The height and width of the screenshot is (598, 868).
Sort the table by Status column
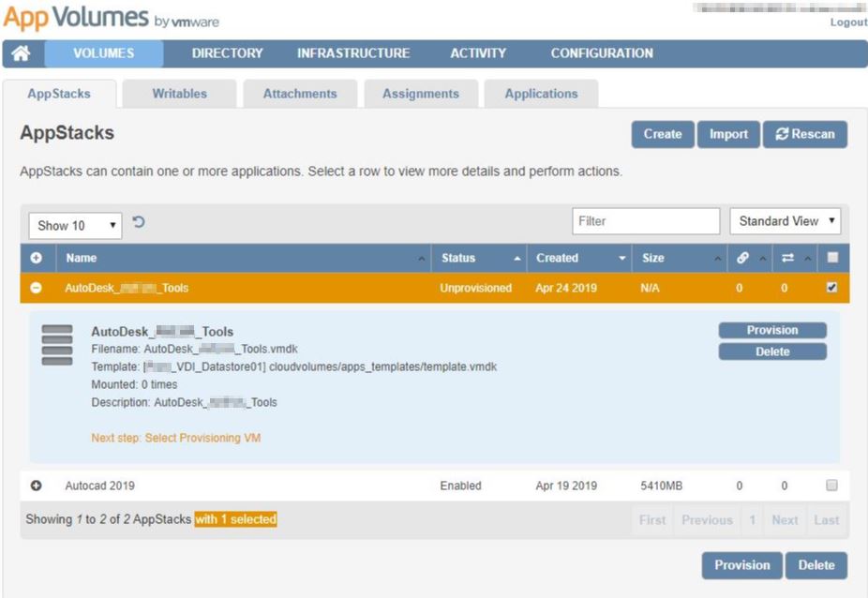click(479, 258)
